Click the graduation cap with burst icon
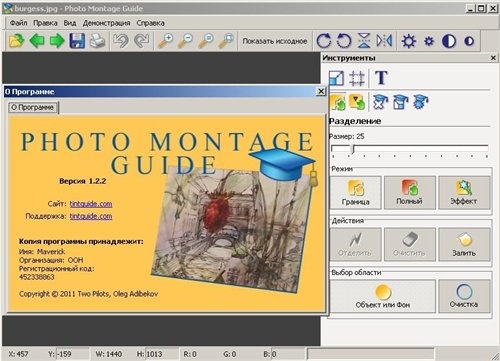Image resolution: width=500 pixels, height=361 pixels. tap(421, 102)
